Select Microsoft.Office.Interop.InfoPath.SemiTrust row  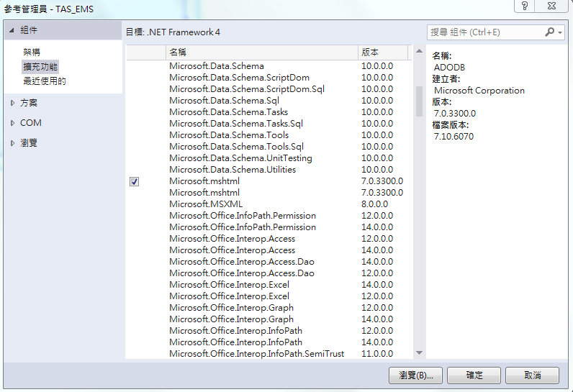click(x=269, y=354)
